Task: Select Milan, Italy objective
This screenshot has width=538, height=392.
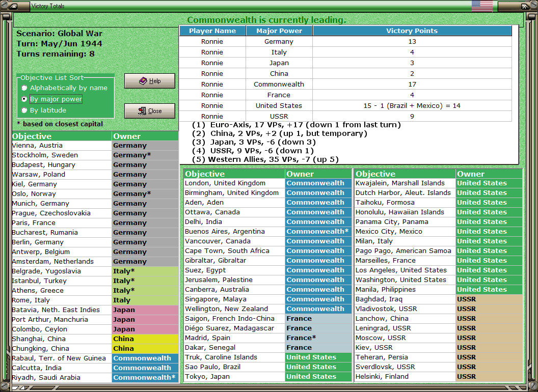Action: tap(405, 241)
